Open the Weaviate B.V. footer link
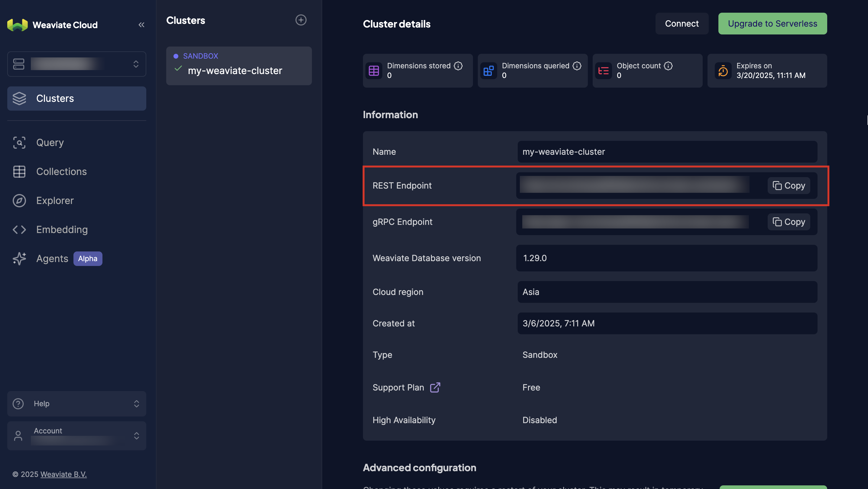The image size is (868, 489). (x=63, y=474)
